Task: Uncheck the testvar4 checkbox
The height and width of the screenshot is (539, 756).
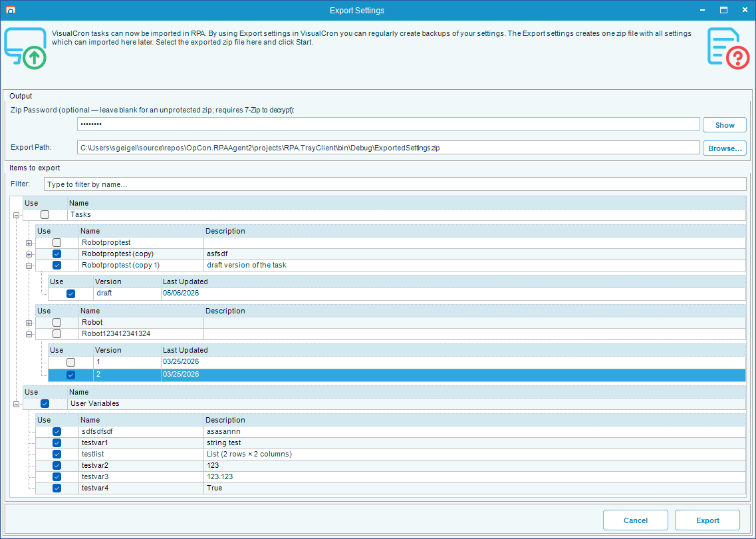Action: [x=57, y=488]
